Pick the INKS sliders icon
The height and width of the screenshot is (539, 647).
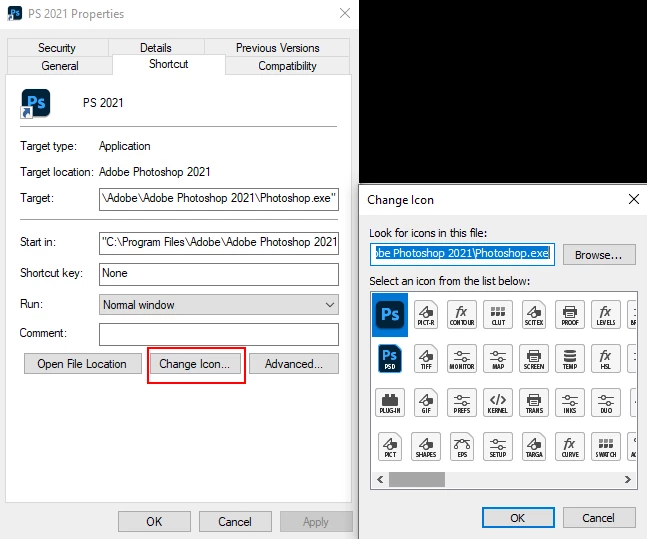570,402
